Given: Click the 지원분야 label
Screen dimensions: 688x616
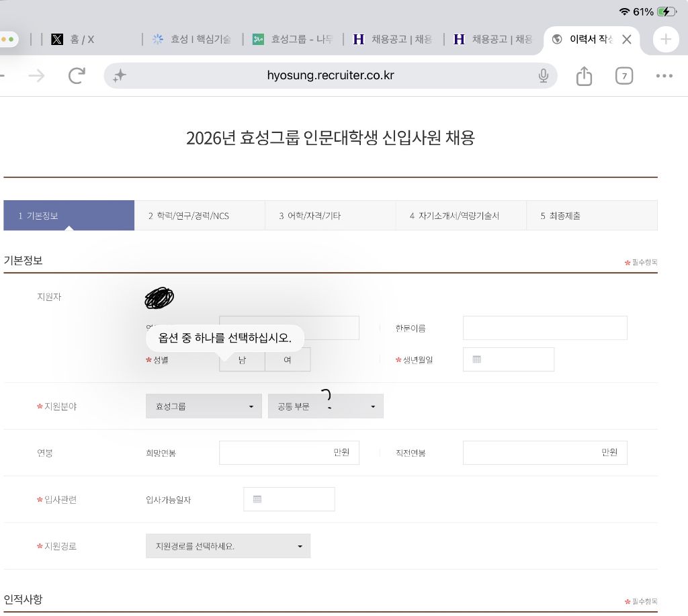Looking at the screenshot, I should tap(60, 406).
